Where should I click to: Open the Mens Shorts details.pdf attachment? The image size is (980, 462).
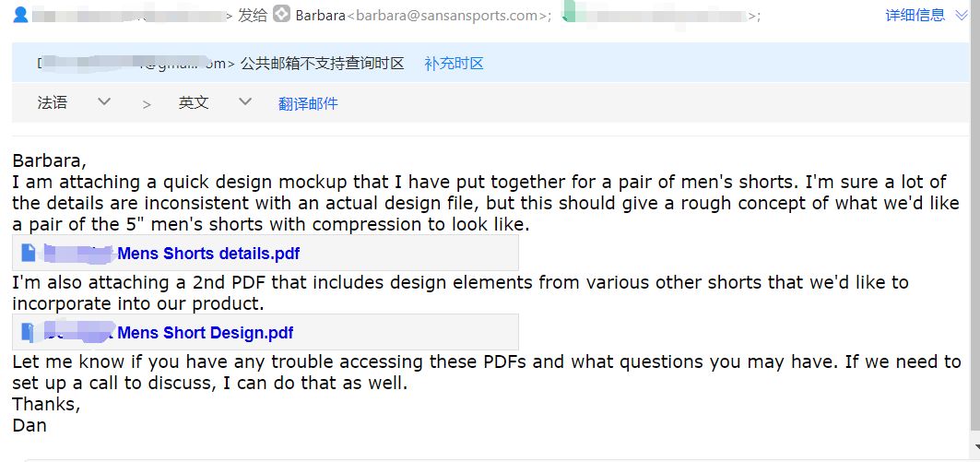(208, 254)
